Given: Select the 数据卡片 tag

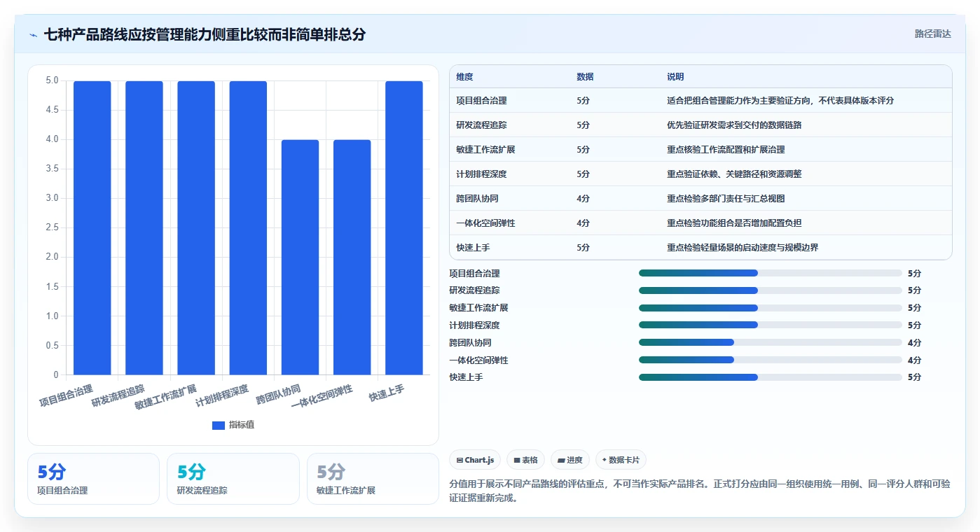Looking at the screenshot, I should (x=621, y=460).
